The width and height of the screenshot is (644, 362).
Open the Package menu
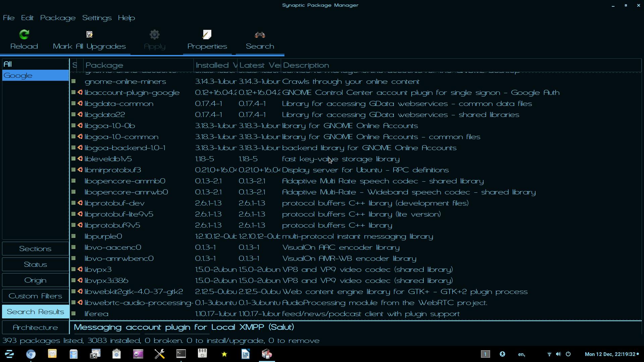pos(58,18)
